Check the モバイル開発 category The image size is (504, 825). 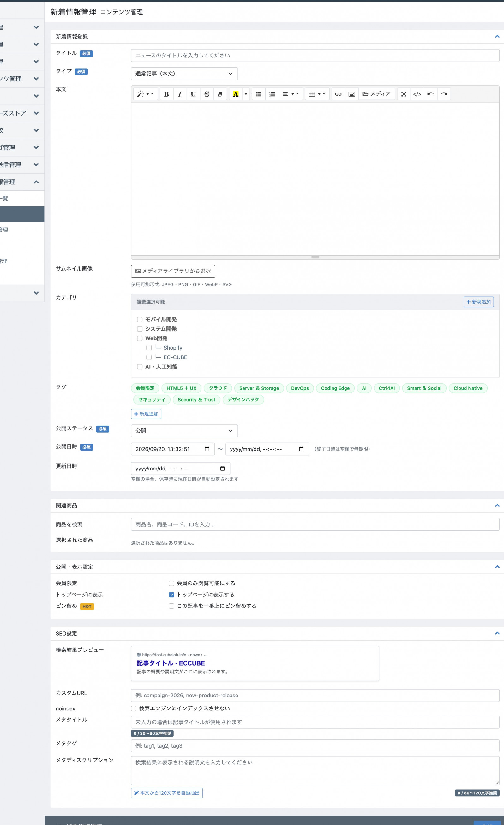click(x=140, y=320)
